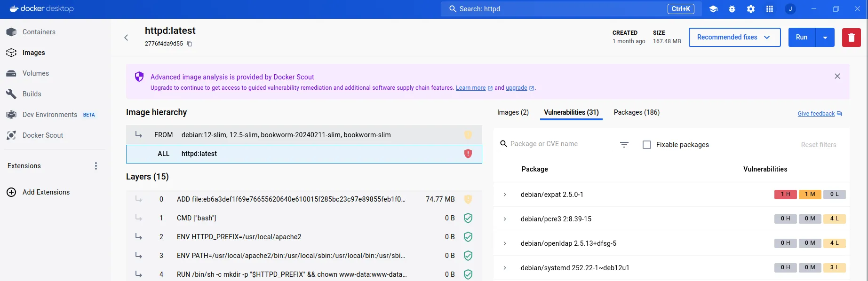Screen dimensions: 868x281
Task: Click the back arrow beside httpd:latest
Action: coord(126,38)
